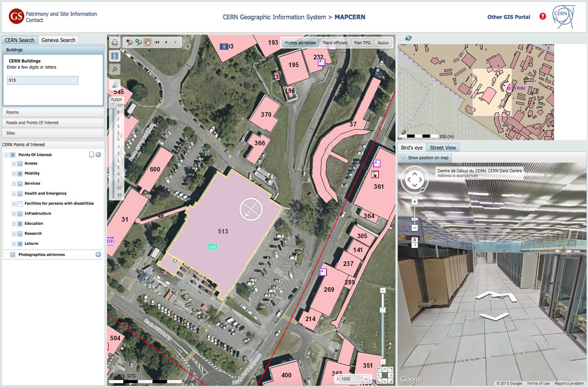Open the Street View navigation compass control

click(415, 179)
